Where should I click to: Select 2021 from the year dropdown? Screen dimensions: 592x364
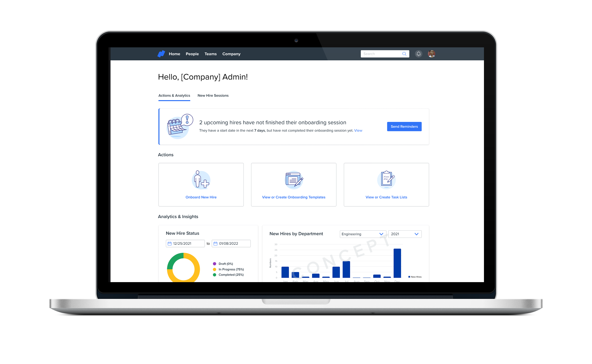404,234
